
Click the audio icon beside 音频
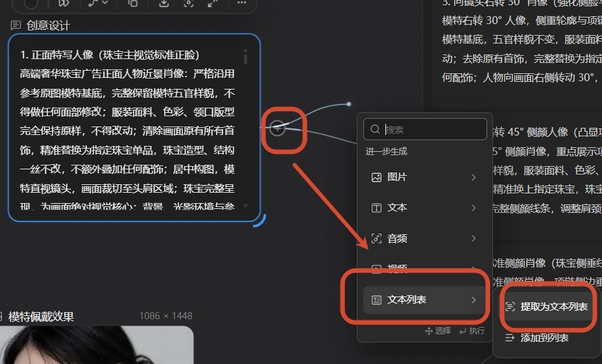377,238
